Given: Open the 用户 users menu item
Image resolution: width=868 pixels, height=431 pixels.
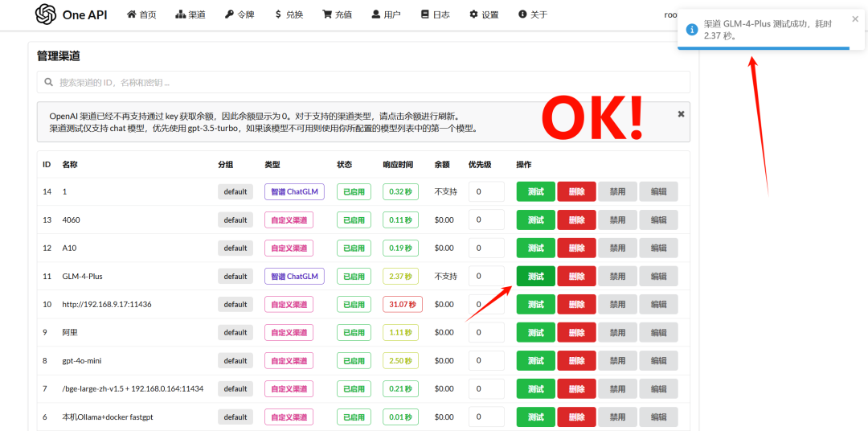Looking at the screenshot, I should pos(386,14).
